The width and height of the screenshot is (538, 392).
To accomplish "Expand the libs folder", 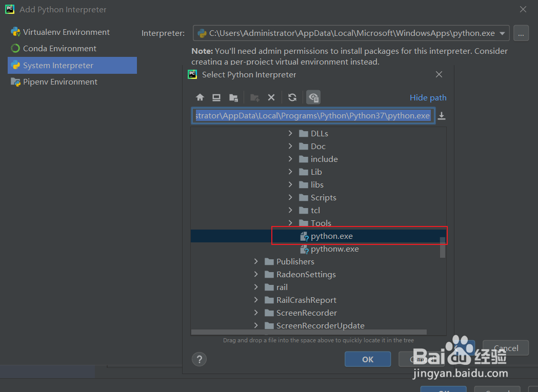I will 290,184.
